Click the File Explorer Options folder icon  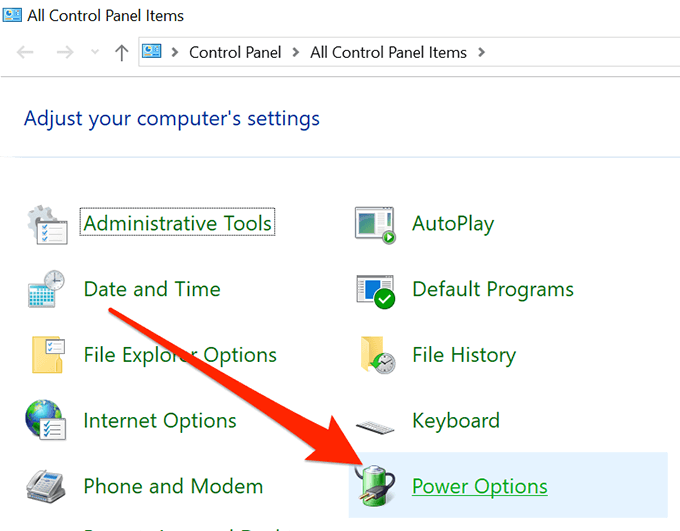(47, 356)
